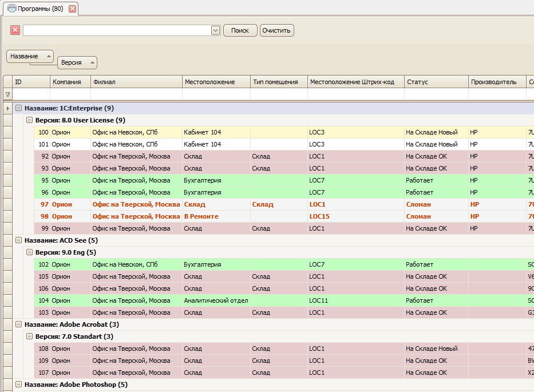
Task: Sort by the ID column header
Action: point(31,82)
